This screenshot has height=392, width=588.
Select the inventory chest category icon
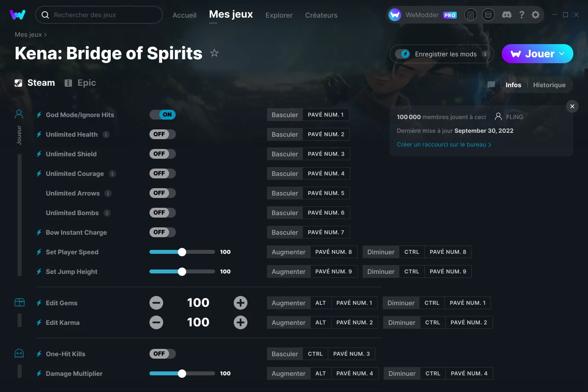pyautogui.click(x=19, y=303)
